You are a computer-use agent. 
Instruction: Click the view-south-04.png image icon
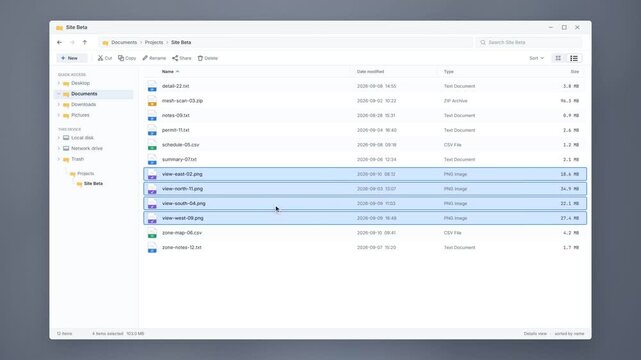152,203
